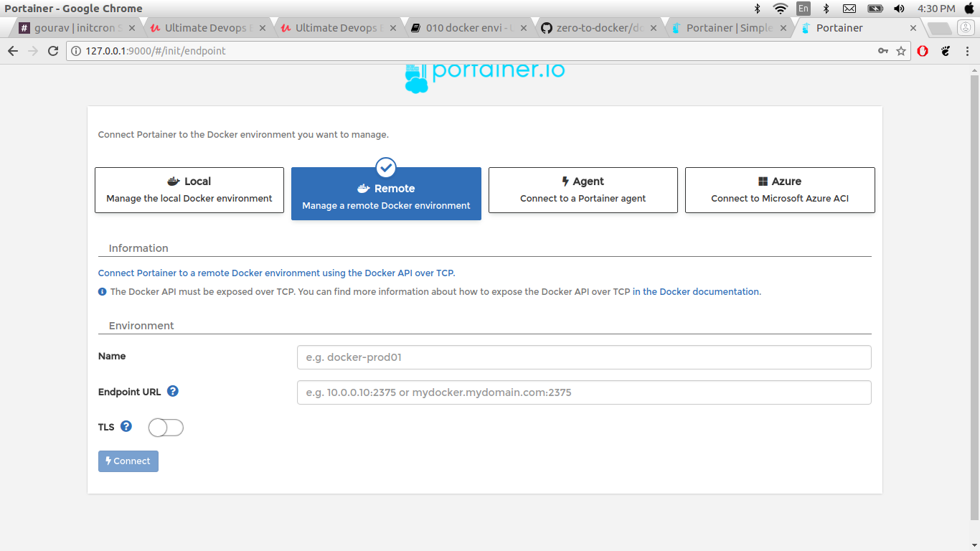The image size is (980, 551).
Task: Open the Chrome three-dot menu
Action: click(x=967, y=51)
